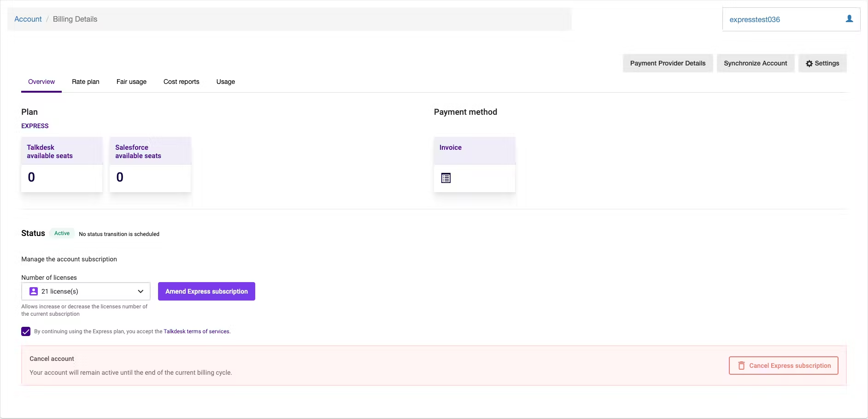Go to the Account breadcrumb link
Screen dimensions: 868x419
click(28, 19)
